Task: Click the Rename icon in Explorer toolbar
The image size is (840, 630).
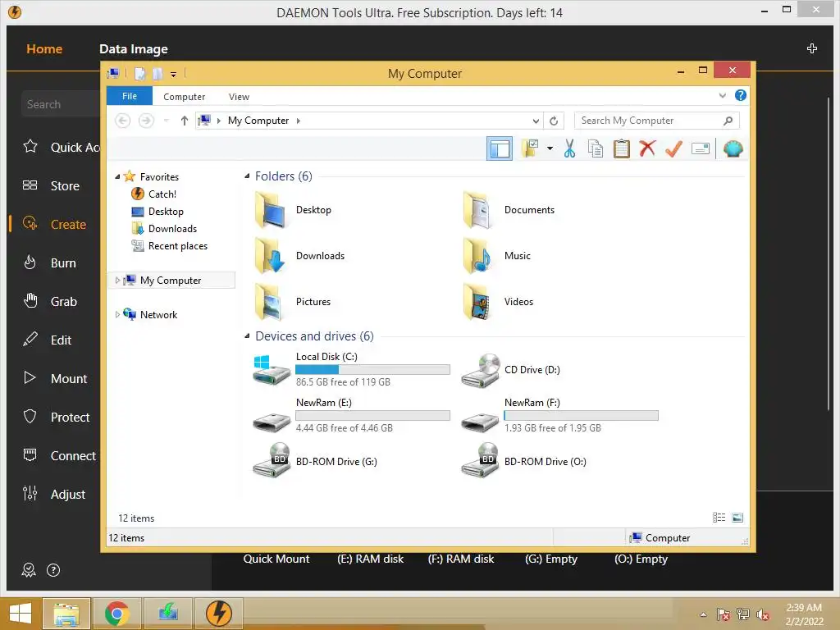Action: (x=701, y=148)
